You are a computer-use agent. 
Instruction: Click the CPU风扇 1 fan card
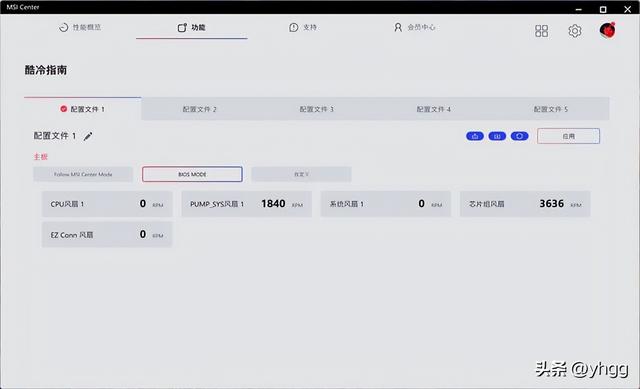[x=107, y=204]
